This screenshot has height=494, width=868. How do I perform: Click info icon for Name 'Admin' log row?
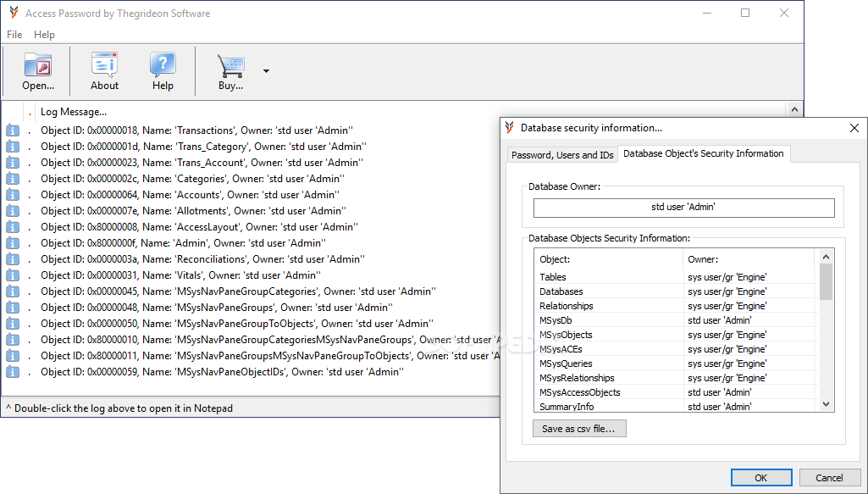click(13, 243)
